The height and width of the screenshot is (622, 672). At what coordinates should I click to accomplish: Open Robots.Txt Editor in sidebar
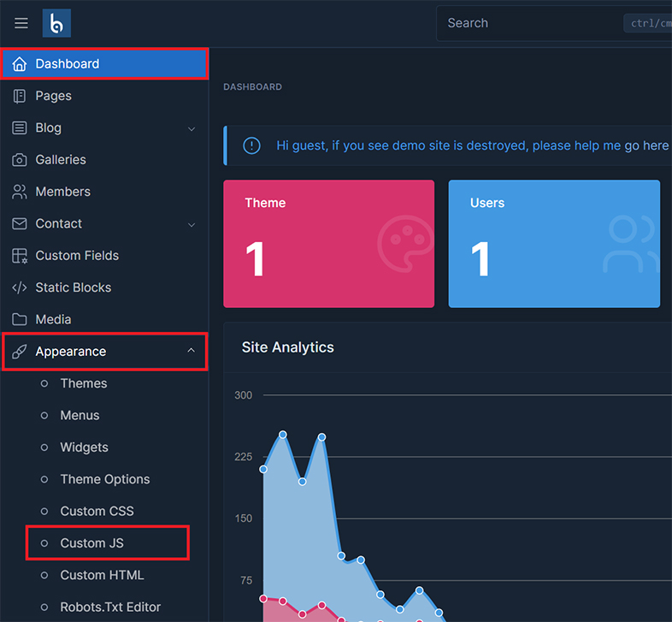coord(110,607)
